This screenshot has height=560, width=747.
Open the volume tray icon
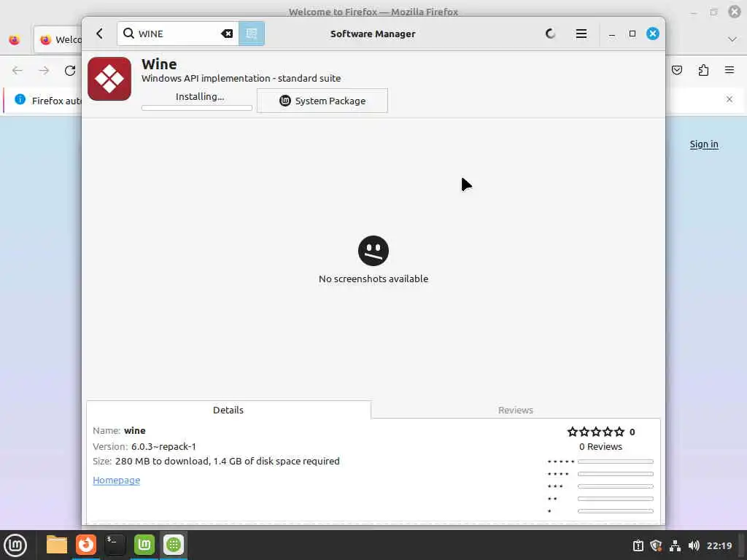pos(694,545)
